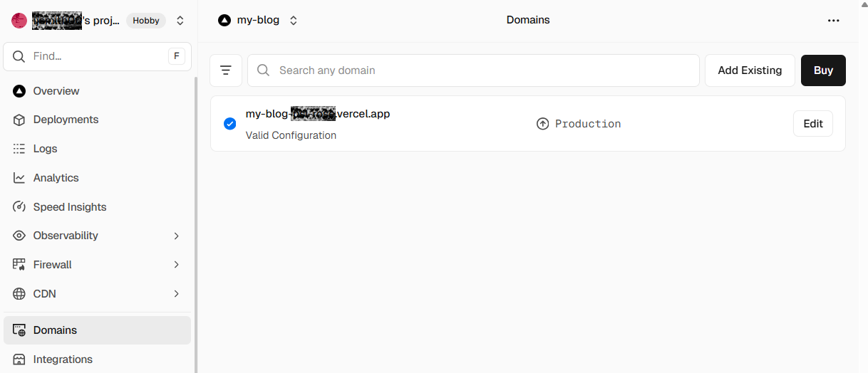Open the team switcher dropdown arrows
This screenshot has width=868, height=373.
click(x=180, y=21)
